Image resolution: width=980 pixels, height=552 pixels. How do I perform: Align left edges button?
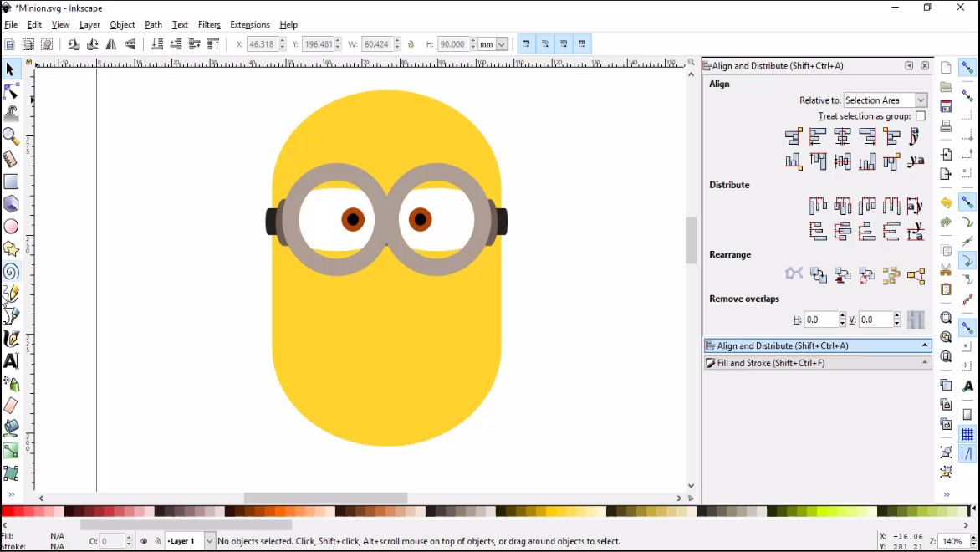pos(818,135)
